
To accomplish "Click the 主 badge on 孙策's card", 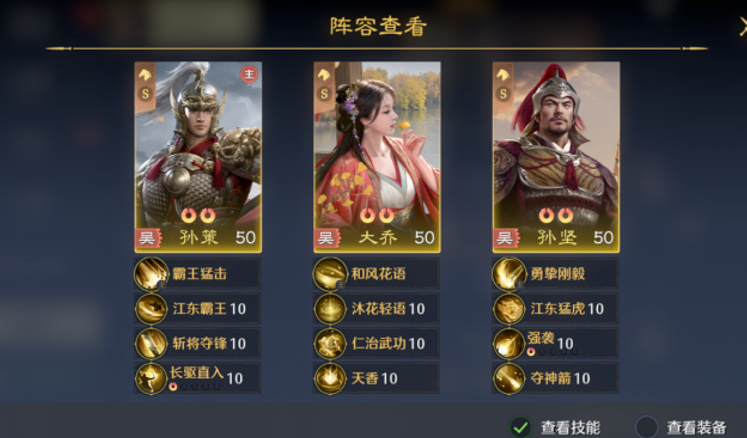I will [x=249, y=74].
